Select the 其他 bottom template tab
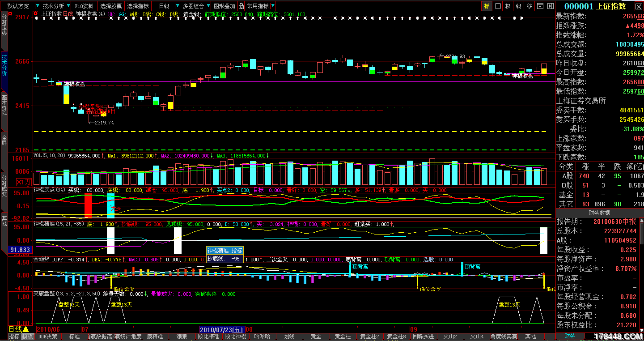 (530, 337)
